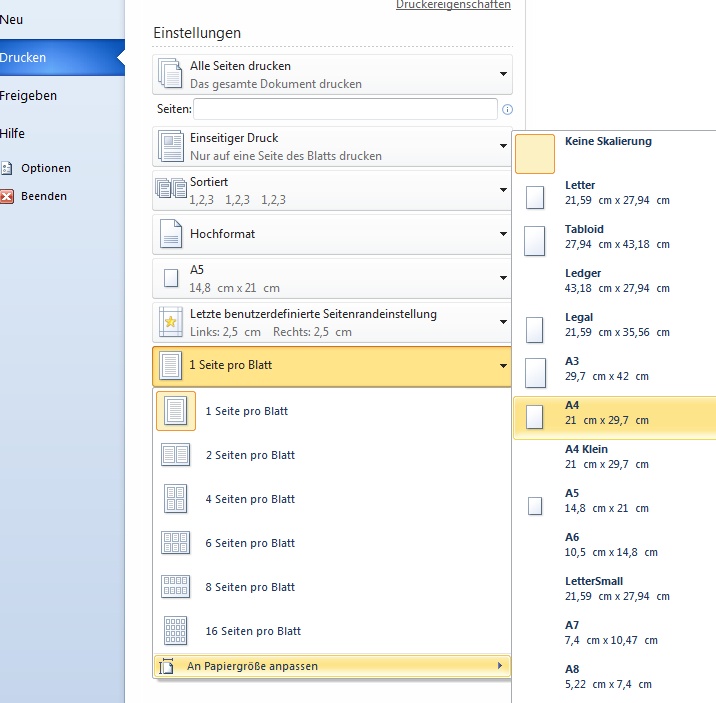Select the Drucken backstage tab

coord(62,58)
